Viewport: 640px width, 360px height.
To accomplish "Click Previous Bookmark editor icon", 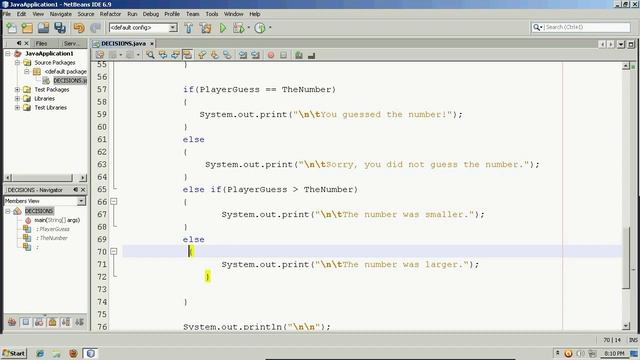I will 202,55.
